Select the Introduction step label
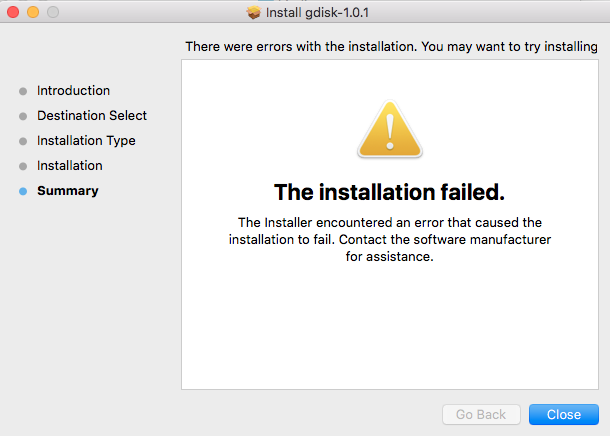The image size is (610, 436). (73, 90)
